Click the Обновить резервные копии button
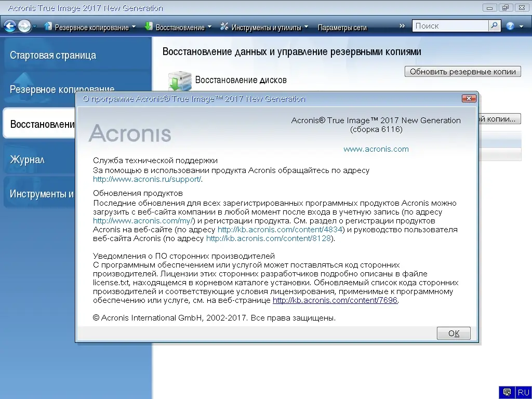Viewport: 532px width, 399px height. [x=462, y=72]
